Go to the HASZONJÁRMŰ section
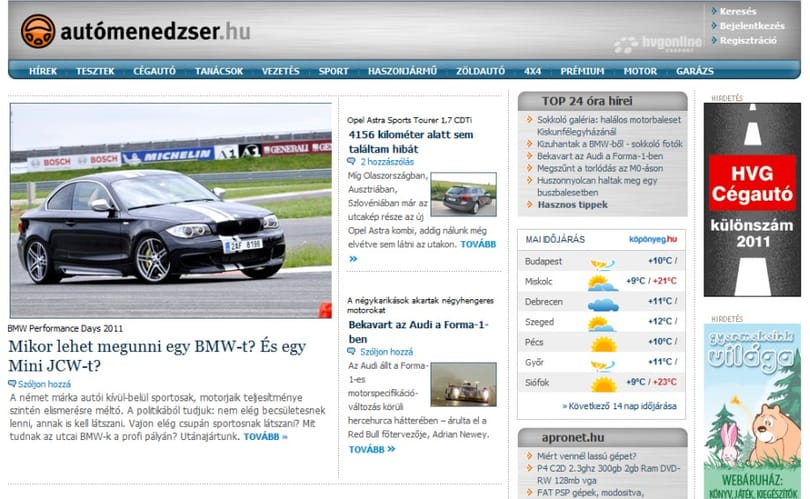Viewport: 810px width, 499px height. [402, 71]
